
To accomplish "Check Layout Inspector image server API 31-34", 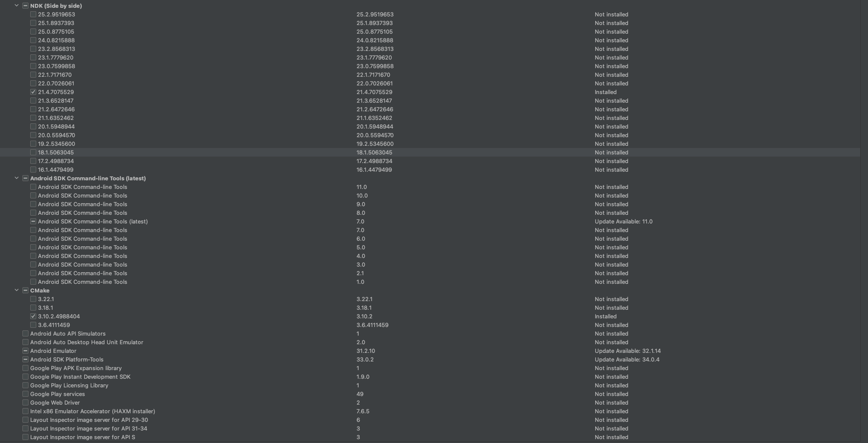I will (x=25, y=428).
